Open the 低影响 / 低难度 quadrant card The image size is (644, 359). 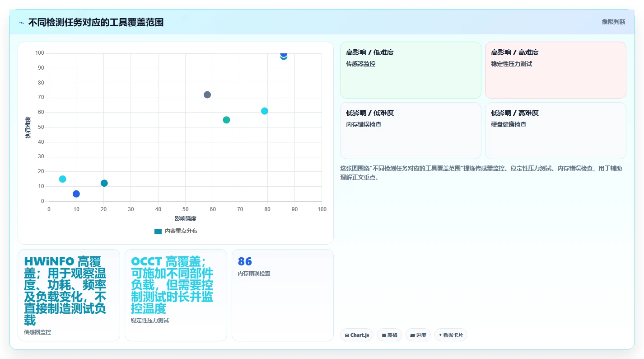[411, 131]
